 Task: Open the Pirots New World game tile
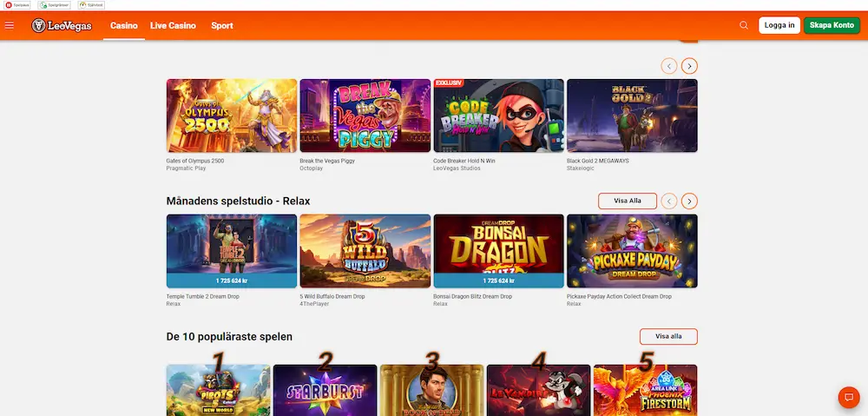tap(218, 390)
